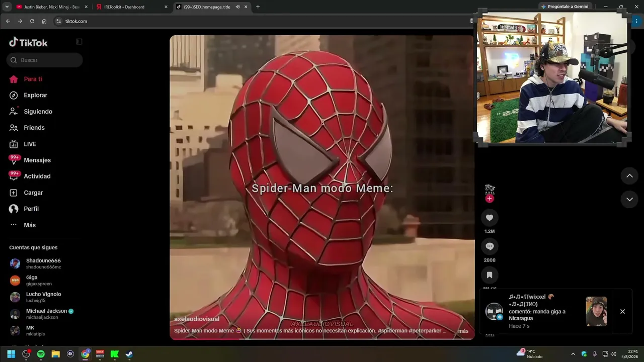This screenshot has width=644, height=362.
Task: Open the browser home page
Action: (x=44, y=21)
